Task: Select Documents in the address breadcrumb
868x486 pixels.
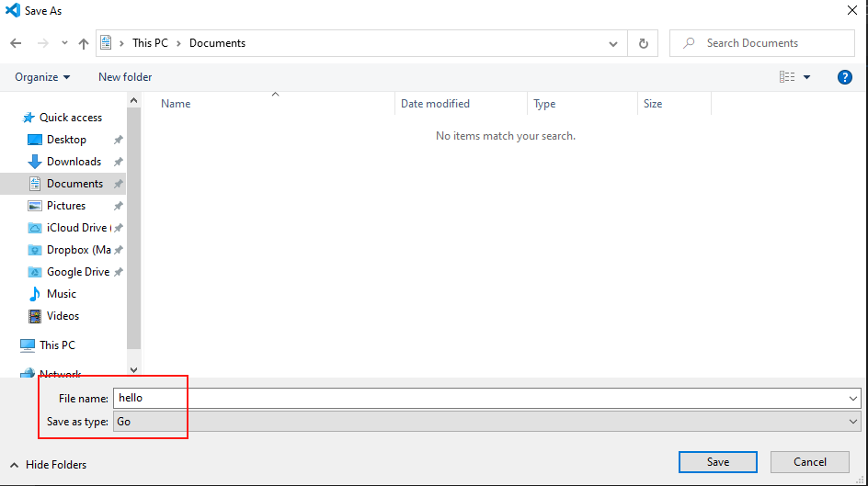Action: click(x=217, y=43)
